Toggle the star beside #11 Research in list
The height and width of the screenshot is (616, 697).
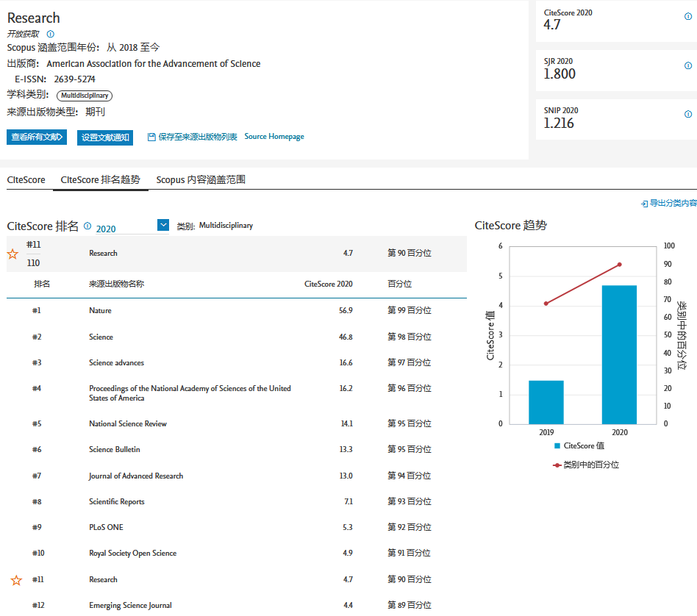[x=16, y=580]
